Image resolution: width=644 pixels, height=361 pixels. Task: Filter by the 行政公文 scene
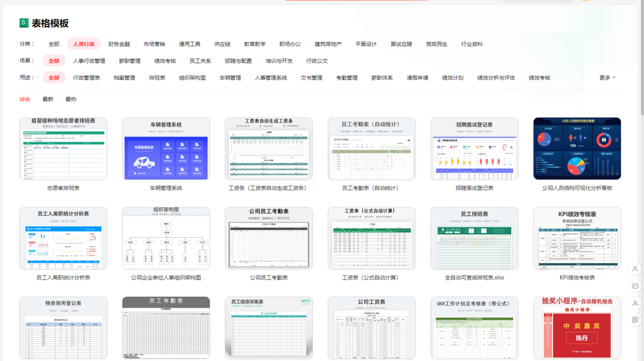[317, 61]
